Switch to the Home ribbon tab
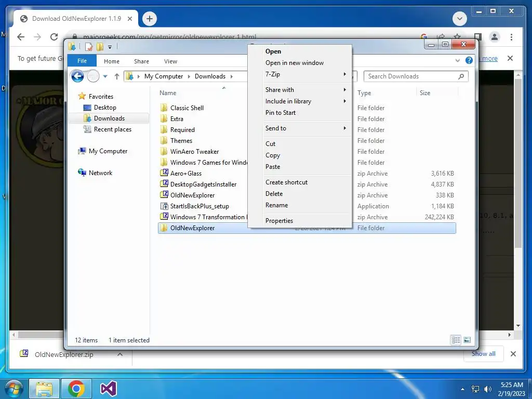This screenshot has width=532, height=399. tap(112, 61)
